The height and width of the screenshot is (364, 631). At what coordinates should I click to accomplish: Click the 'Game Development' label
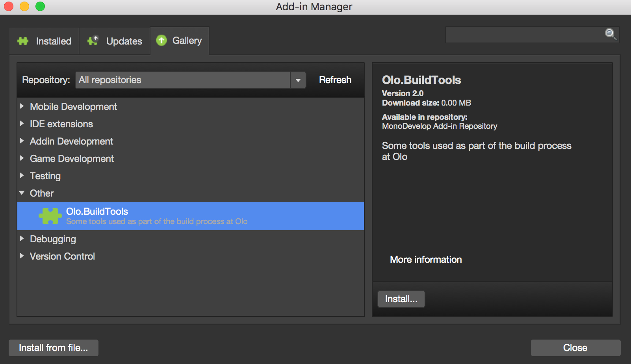(x=72, y=159)
